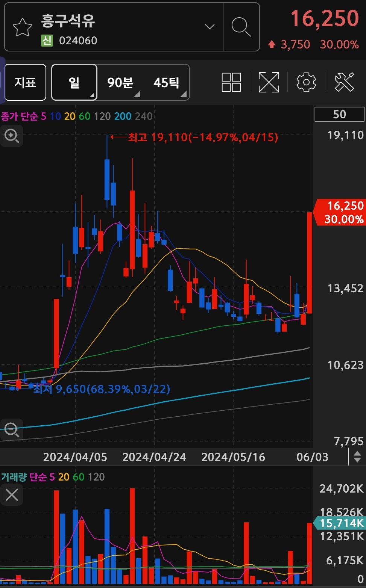366x588 pixels.
Task: Tap the 24,702K volume axis label
Action: tap(342, 488)
